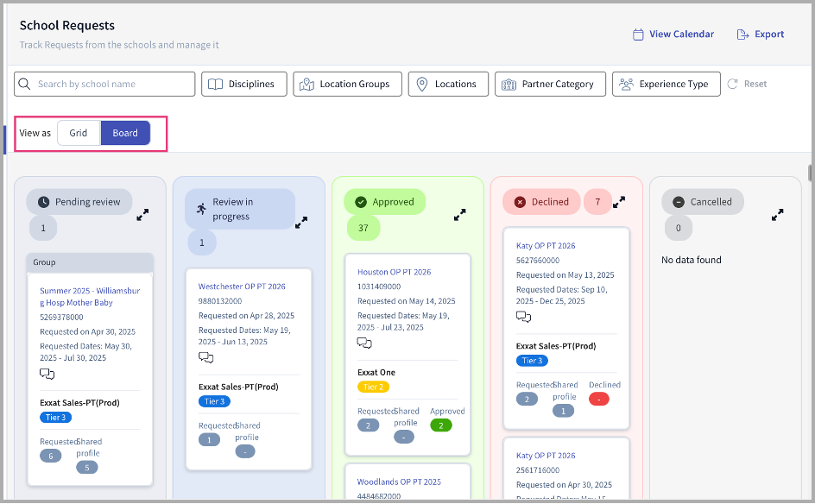Click green Approved count 2 on Houston card
The height and width of the screenshot is (504, 815).
tap(441, 425)
